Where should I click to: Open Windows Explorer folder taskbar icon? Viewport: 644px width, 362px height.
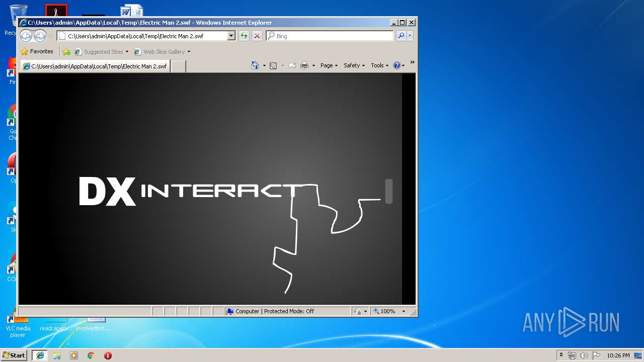57,355
